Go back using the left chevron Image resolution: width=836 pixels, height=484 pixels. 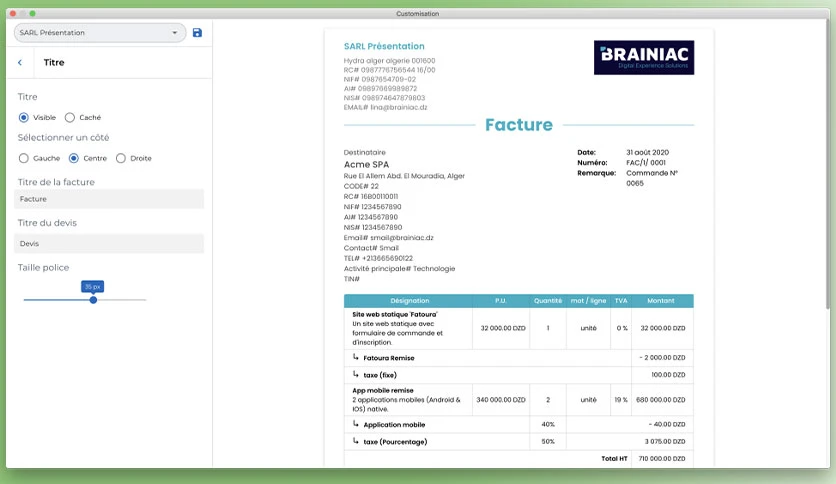pyautogui.click(x=20, y=62)
